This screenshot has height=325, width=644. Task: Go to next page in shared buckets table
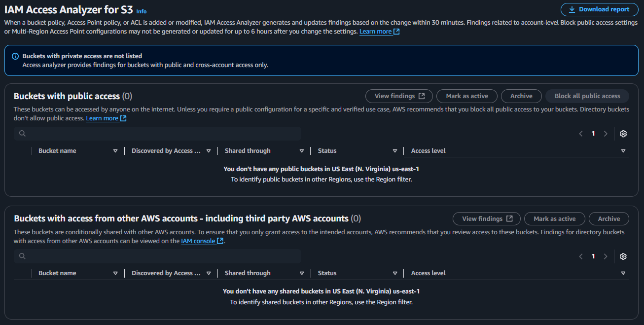(x=606, y=256)
